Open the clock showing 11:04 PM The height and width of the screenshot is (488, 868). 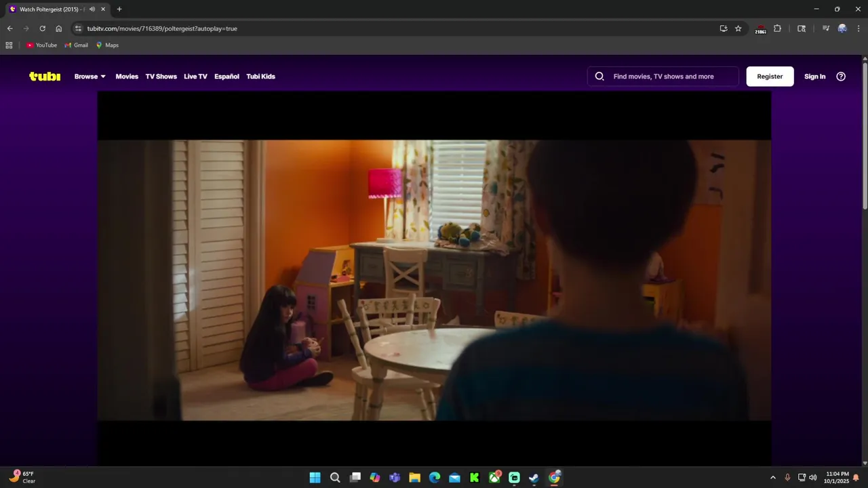click(x=837, y=478)
